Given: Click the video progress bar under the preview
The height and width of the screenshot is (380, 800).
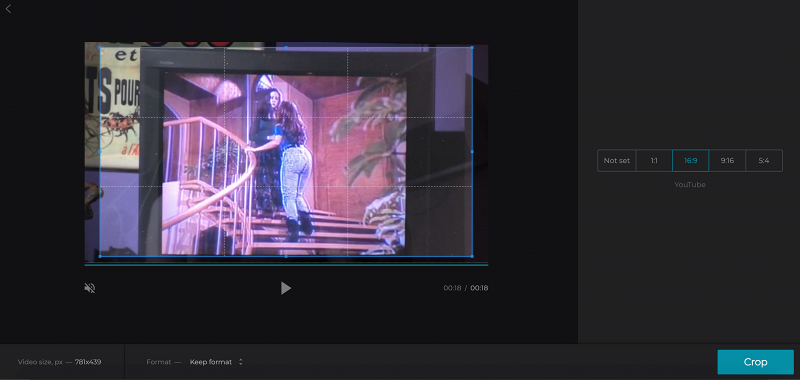Looking at the screenshot, I should [x=286, y=265].
